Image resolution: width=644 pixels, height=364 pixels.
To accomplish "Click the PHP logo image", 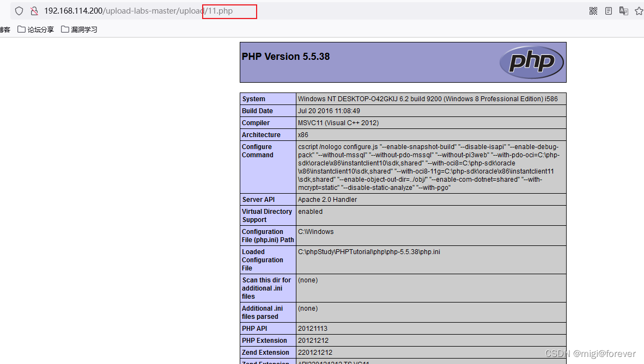I will click(531, 63).
